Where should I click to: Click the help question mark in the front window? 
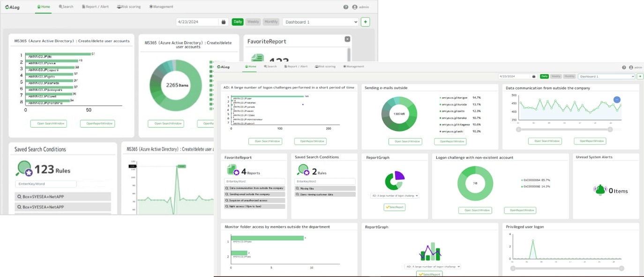[624, 68]
